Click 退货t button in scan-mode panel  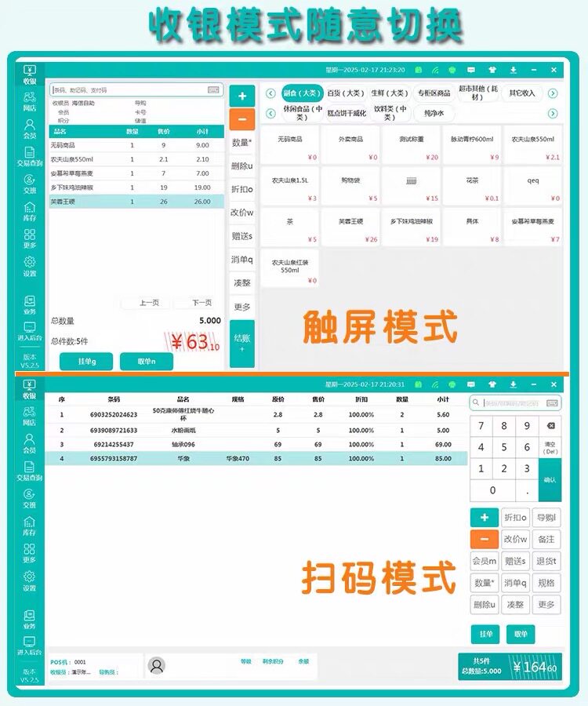pos(546,561)
